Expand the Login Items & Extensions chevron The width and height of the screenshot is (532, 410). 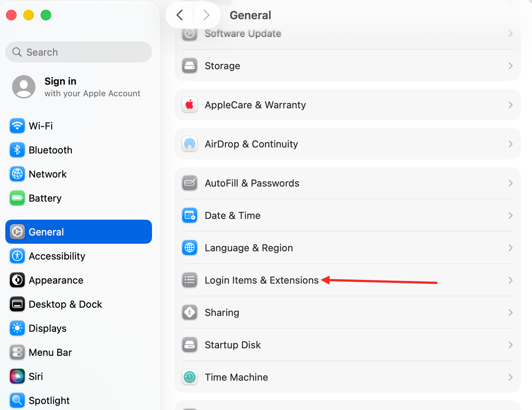pyautogui.click(x=511, y=280)
